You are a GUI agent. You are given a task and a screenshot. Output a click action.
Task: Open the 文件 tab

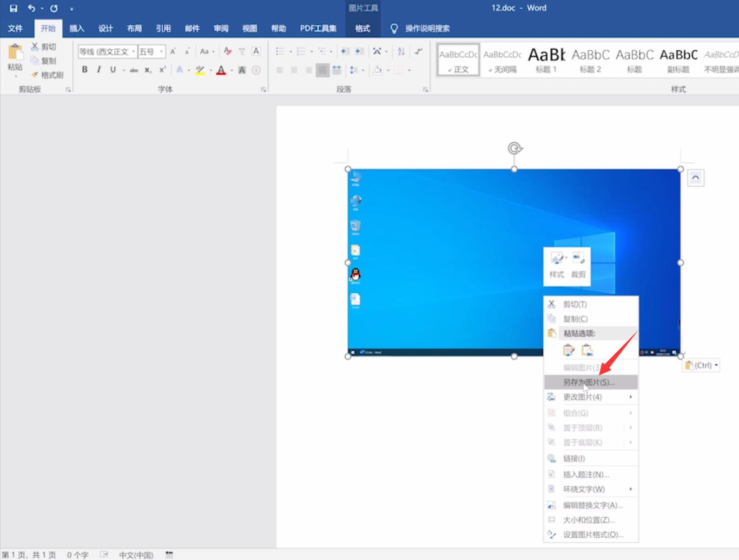tap(16, 28)
